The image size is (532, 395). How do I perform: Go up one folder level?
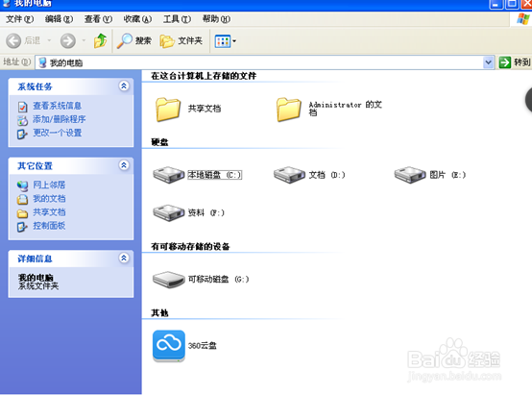(101, 40)
